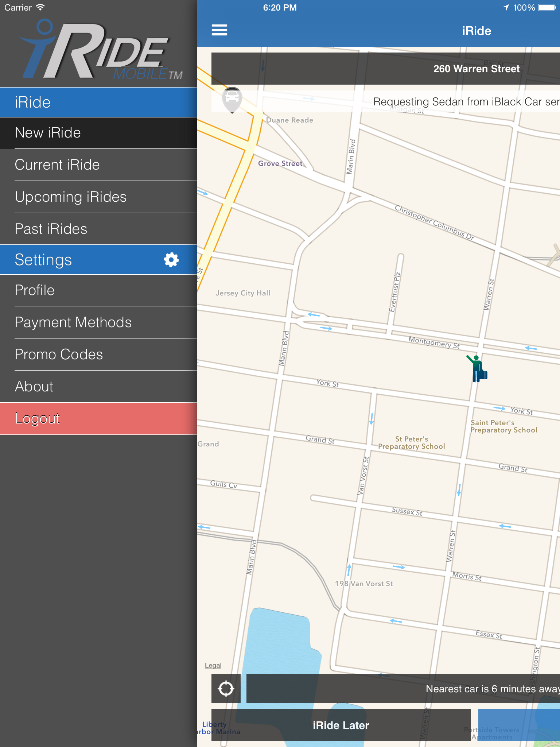The width and height of the screenshot is (560, 747).
Task: Tap the battery indicator in status bar
Action: 547,8
